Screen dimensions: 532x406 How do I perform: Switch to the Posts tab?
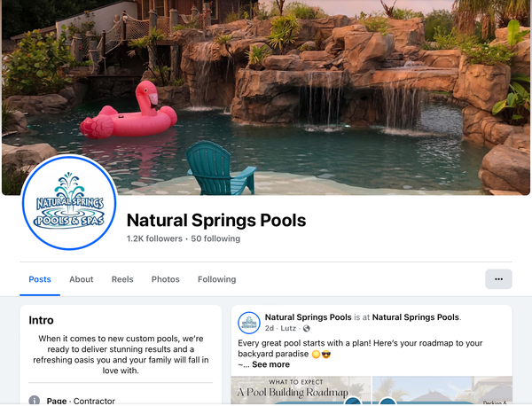click(x=40, y=279)
